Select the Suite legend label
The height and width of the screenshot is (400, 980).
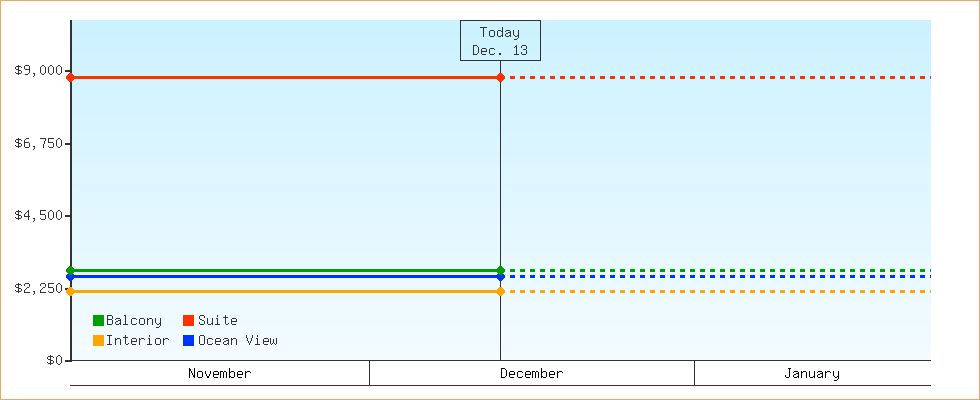point(217,321)
